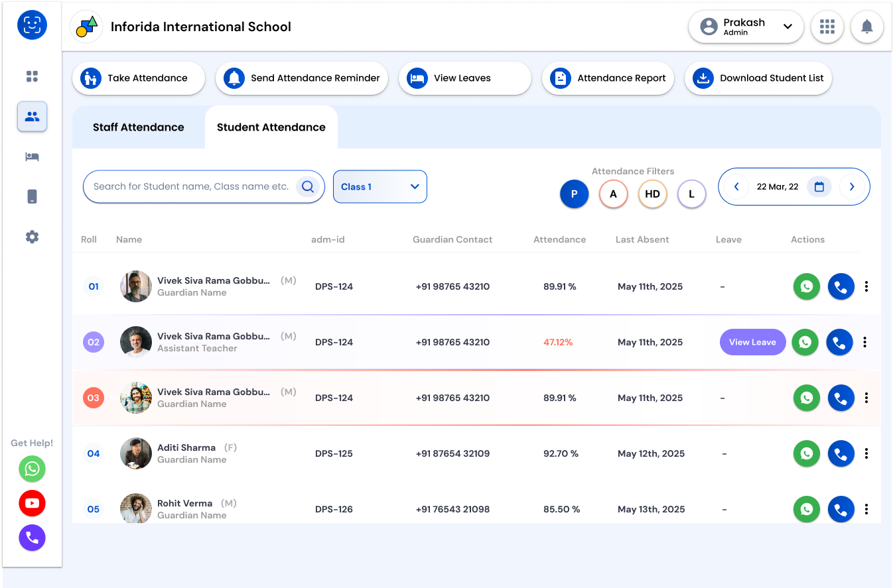Image resolution: width=893 pixels, height=588 pixels.
Task: Open the settings gear in sidebar
Action: (x=32, y=237)
